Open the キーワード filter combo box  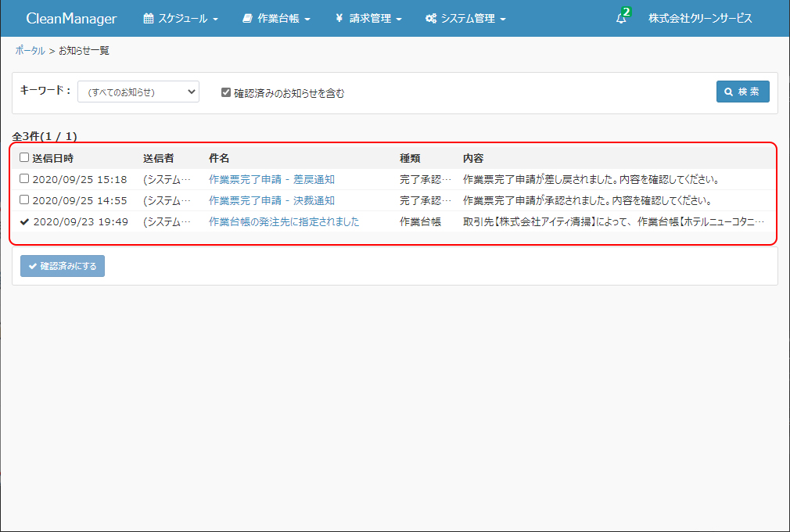138,92
